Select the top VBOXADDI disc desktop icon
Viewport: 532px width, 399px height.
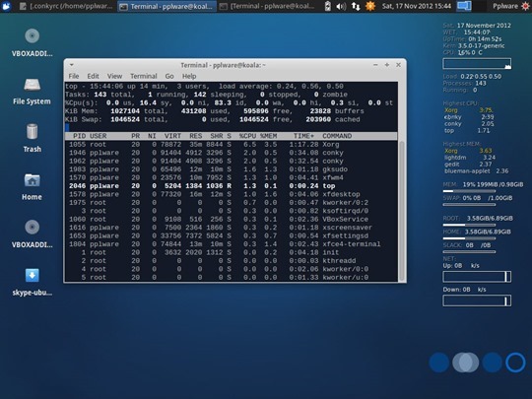(x=32, y=42)
